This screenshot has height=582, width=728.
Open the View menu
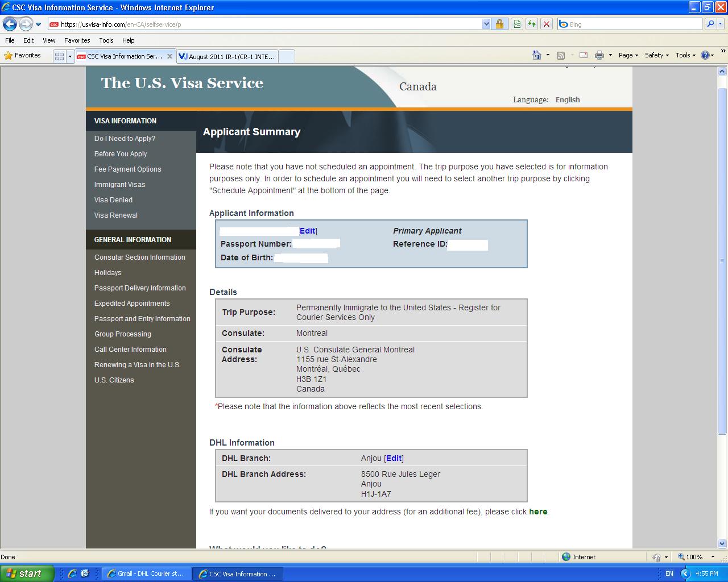pos(49,40)
